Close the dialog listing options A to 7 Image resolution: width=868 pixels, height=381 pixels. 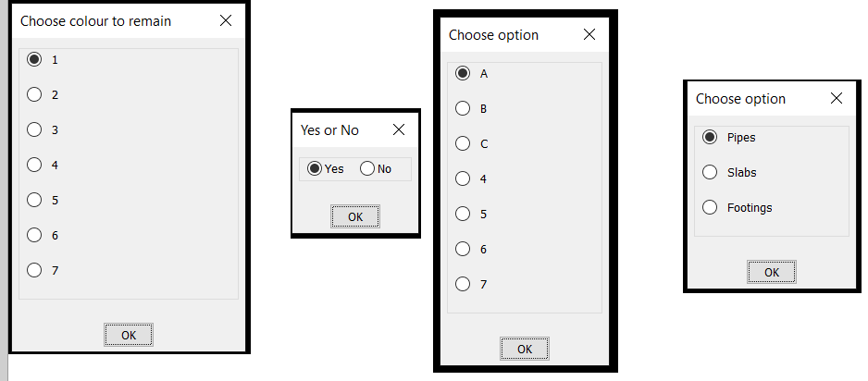[589, 35]
